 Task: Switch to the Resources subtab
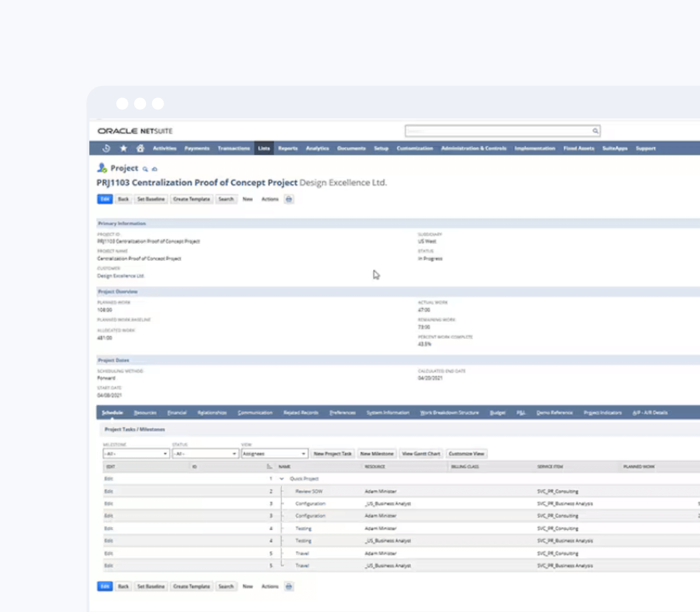point(145,413)
